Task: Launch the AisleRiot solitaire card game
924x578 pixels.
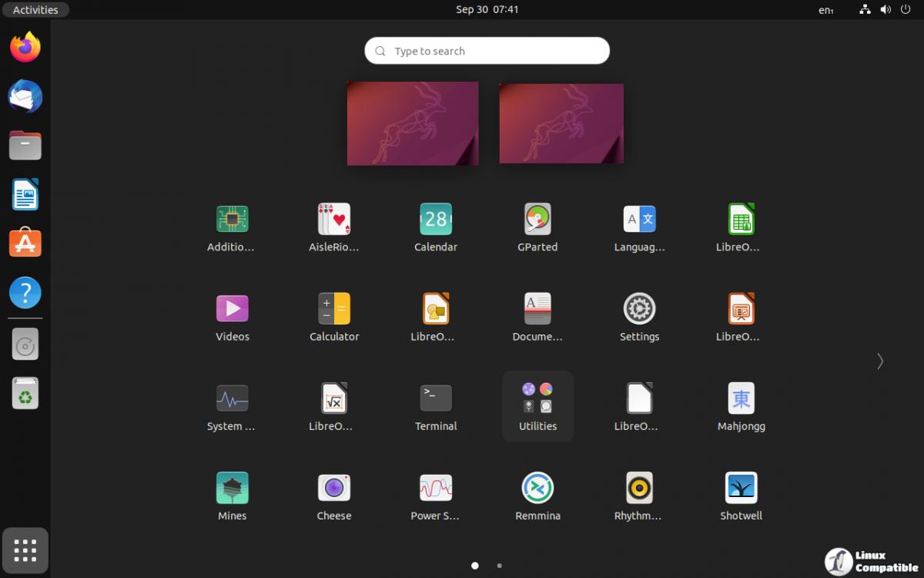Action: click(x=334, y=220)
